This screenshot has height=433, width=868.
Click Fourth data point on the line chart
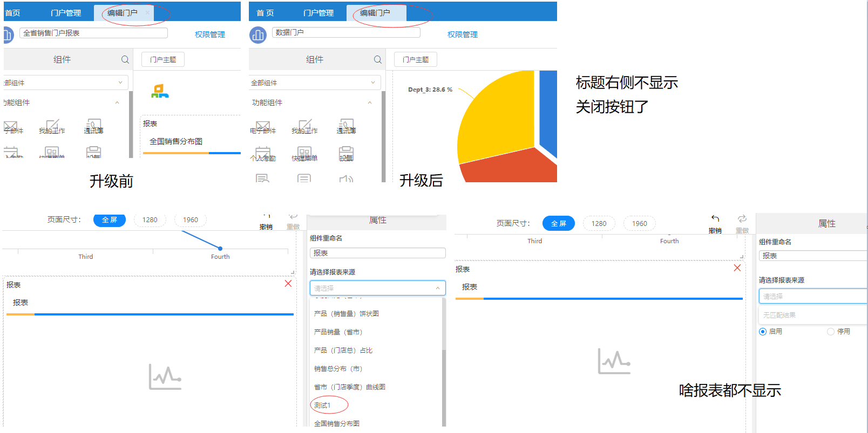[x=220, y=249]
